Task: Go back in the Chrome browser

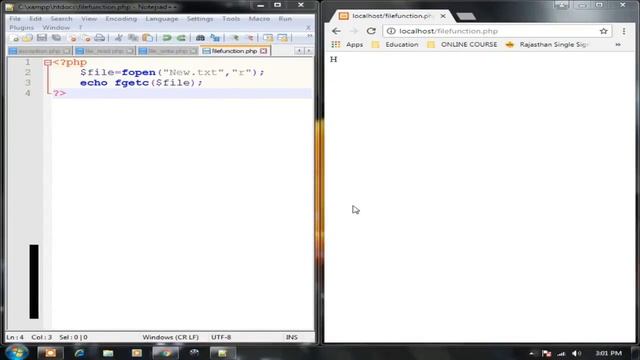Action: (336, 31)
